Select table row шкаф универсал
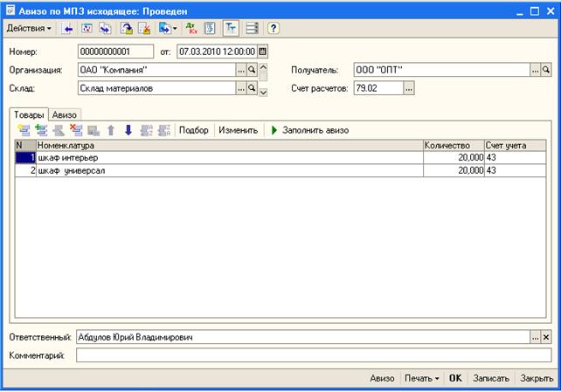 pos(227,171)
